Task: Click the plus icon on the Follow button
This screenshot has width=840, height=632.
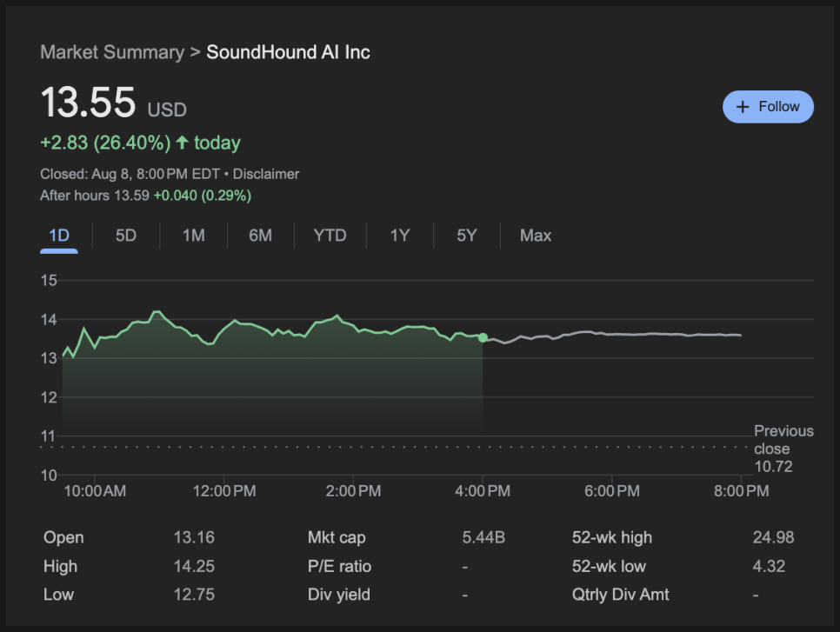Action: 743,107
